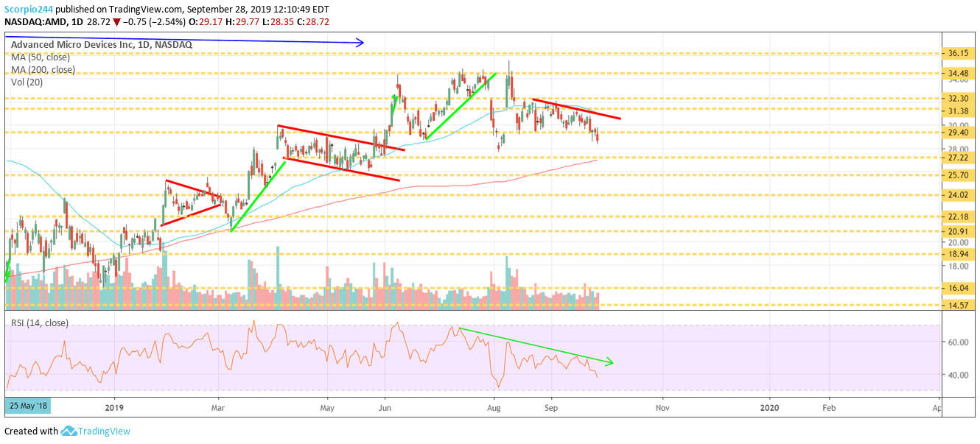This screenshot has height=444, width=980.
Task: Select the MA (50, close) indicator label
Action: [x=40, y=57]
